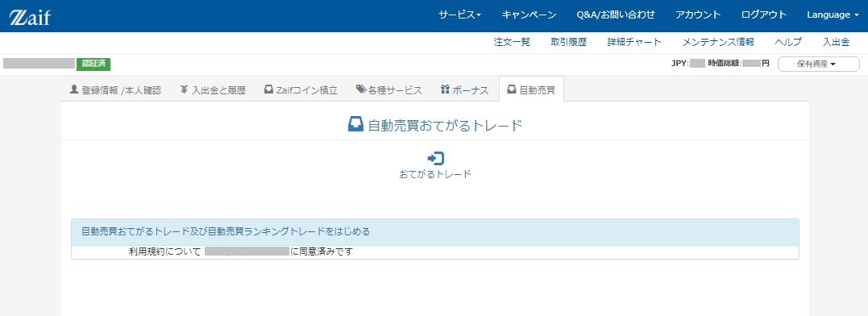Click the tag icon on 各種サービス tab
Screen dimensions: 868x316
pos(361,89)
